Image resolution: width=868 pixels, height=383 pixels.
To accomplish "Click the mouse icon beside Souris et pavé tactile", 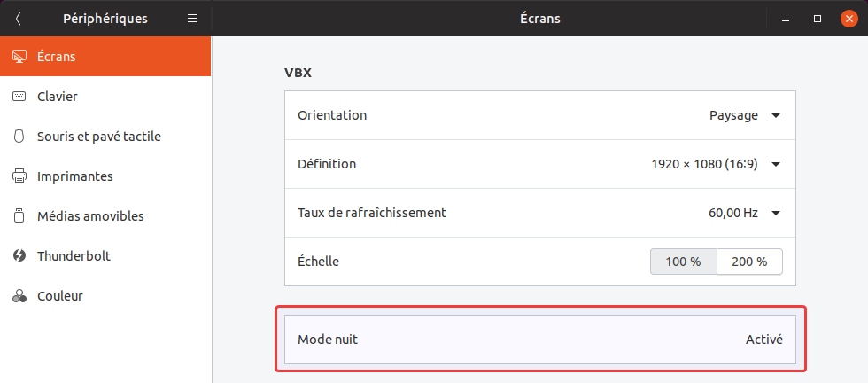I will 19,137.
